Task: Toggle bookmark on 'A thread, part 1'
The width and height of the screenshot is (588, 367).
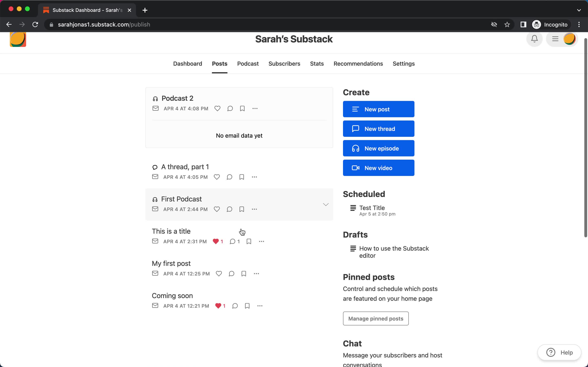Action: click(x=242, y=177)
